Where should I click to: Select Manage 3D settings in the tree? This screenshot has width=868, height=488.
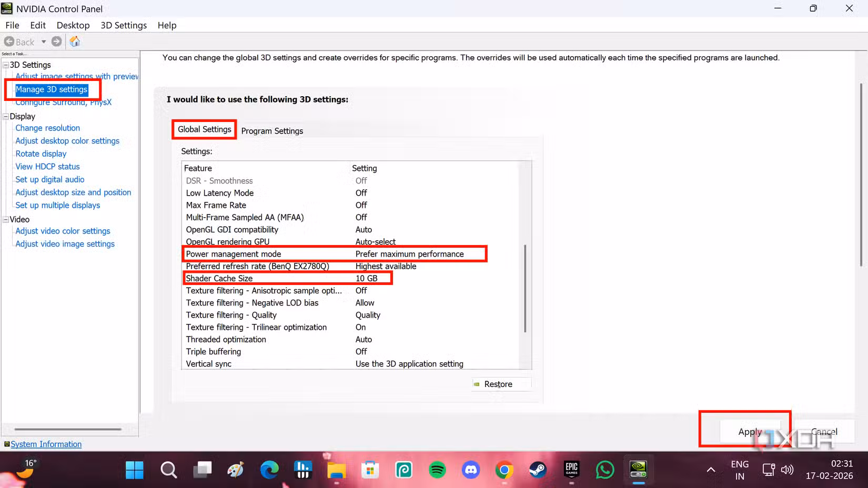(52, 89)
